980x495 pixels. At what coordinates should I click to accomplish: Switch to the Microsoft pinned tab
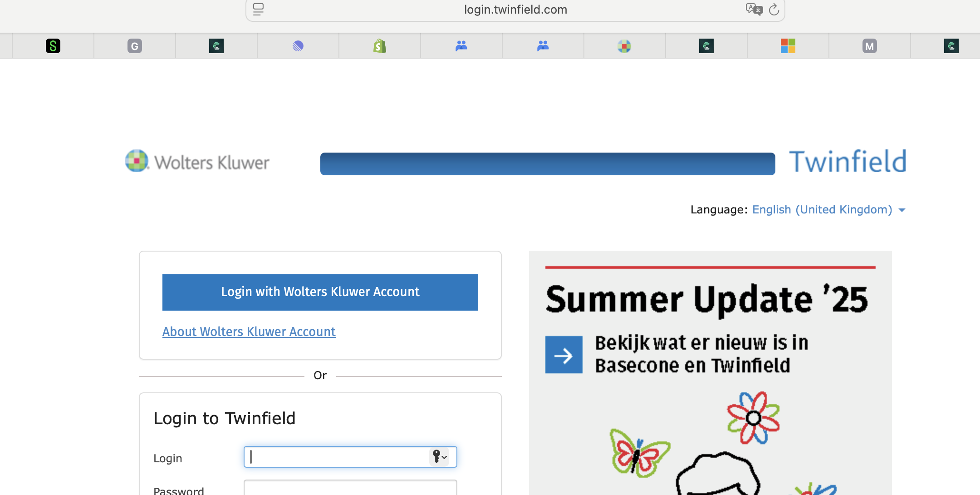[x=788, y=46]
